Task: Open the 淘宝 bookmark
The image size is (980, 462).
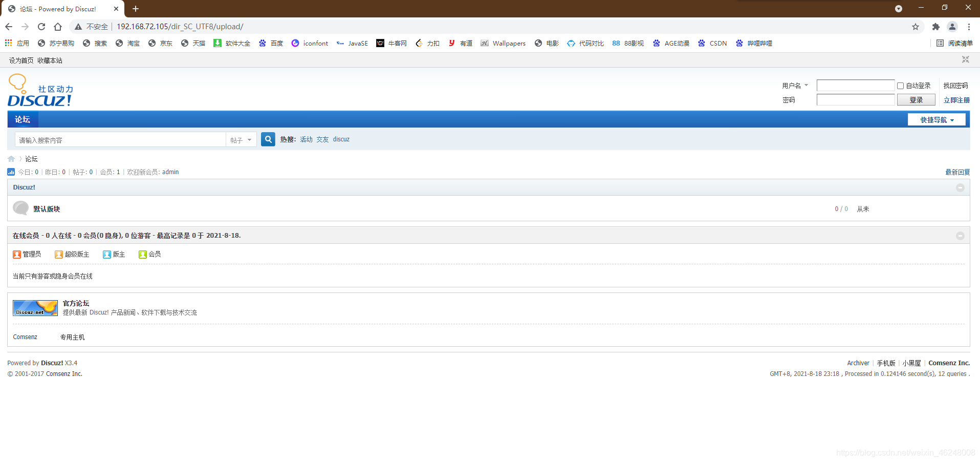Action: [x=127, y=43]
